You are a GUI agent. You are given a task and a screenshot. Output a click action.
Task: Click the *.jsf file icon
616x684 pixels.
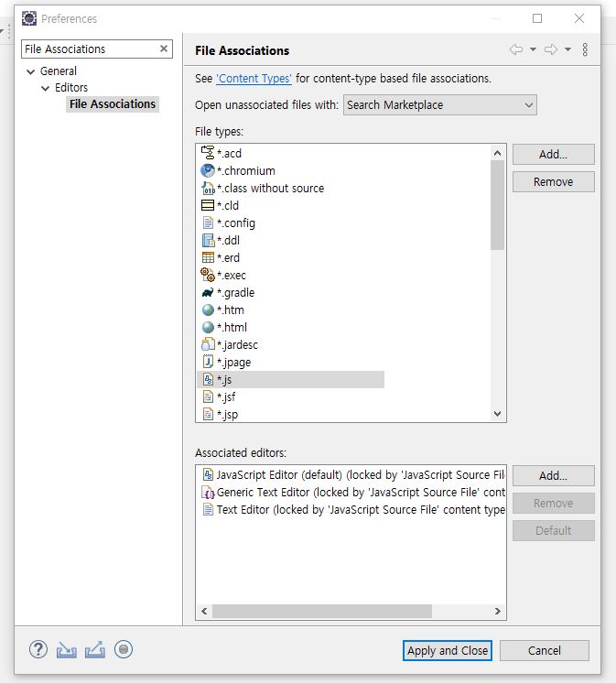(x=208, y=396)
